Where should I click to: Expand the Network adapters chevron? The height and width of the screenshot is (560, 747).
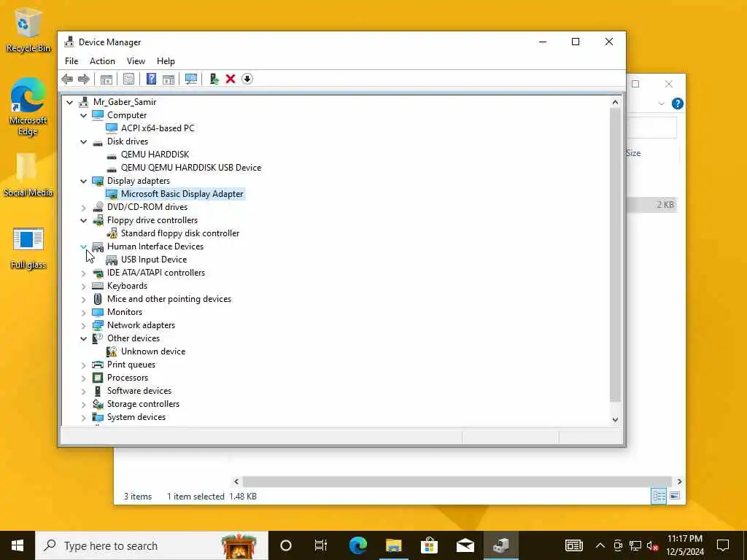83,325
